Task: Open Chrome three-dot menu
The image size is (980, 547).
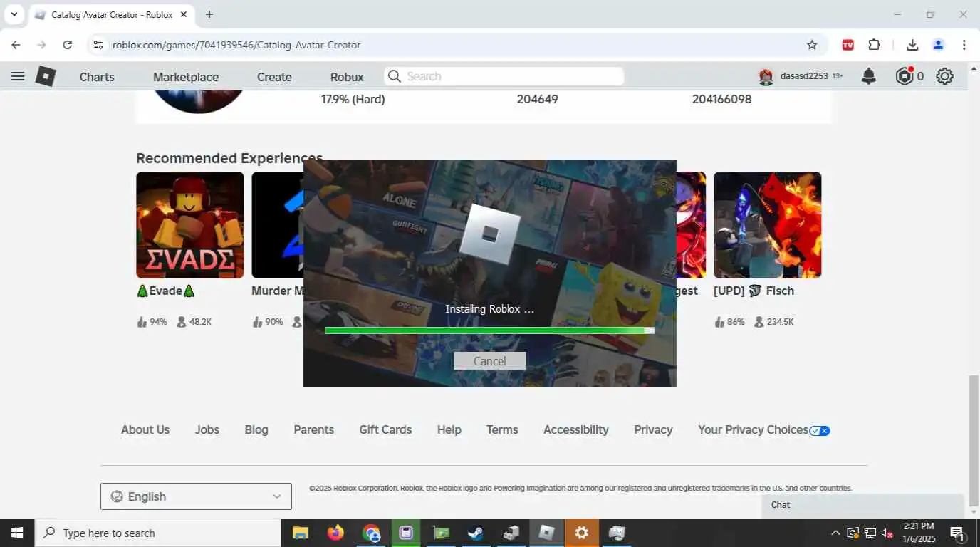Action: [x=964, y=45]
